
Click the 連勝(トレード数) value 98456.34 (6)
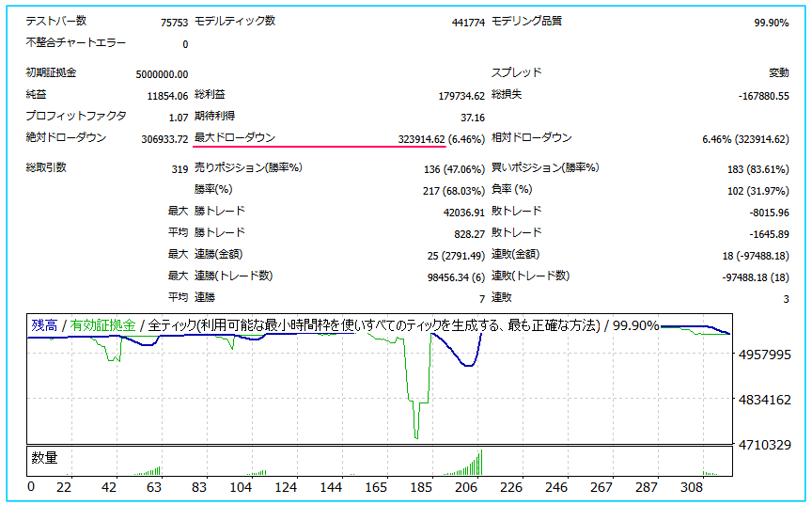pyautogui.click(x=456, y=278)
